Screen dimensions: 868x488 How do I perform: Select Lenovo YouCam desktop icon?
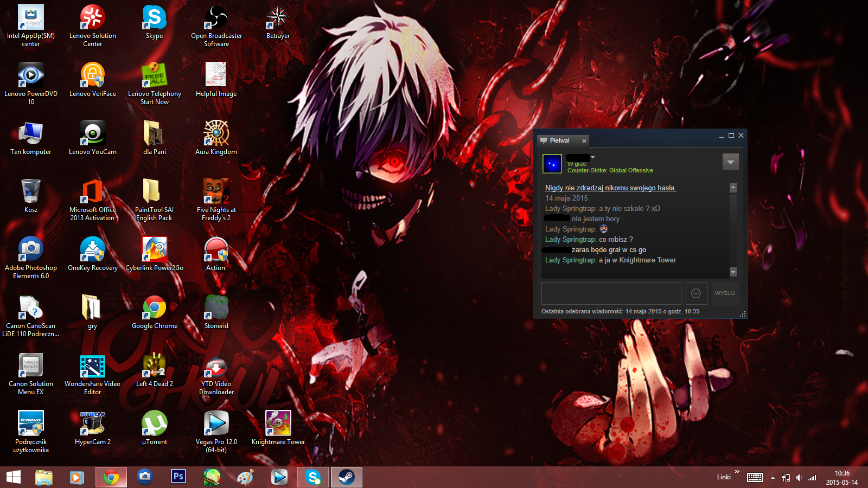(93, 138)
